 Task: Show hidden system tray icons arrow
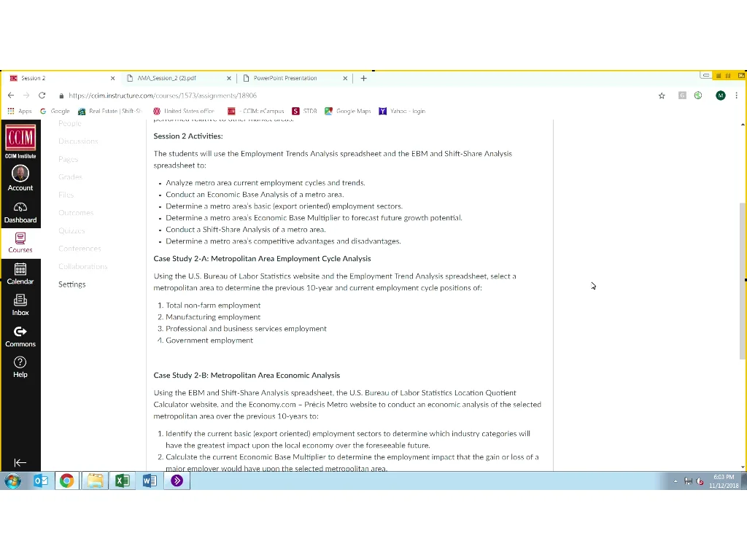[x=675, y=481]
